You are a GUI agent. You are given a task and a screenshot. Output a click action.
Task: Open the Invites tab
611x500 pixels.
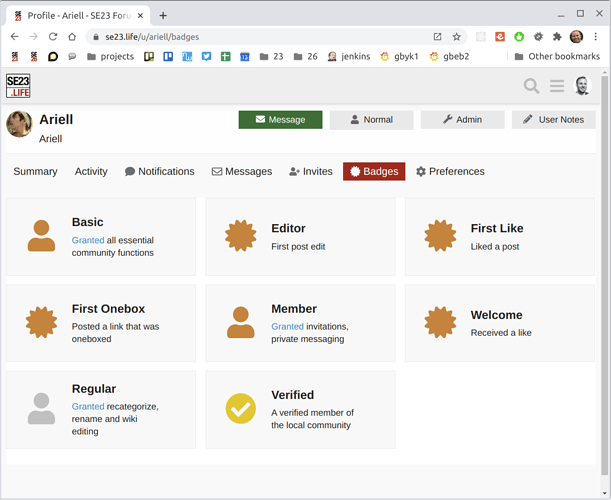(311, 171)
